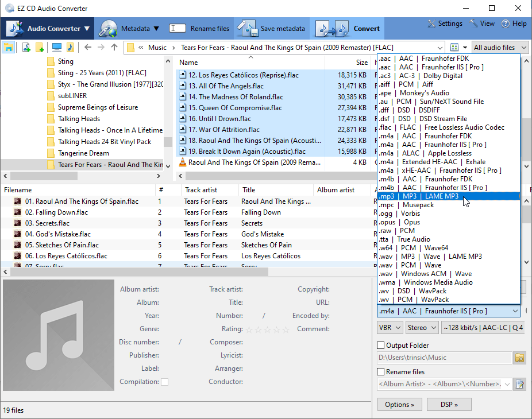The height and width of the screenshot is (419, 532).
Task: Toggle the Compilation checkbox
Action: coord(165,382)
